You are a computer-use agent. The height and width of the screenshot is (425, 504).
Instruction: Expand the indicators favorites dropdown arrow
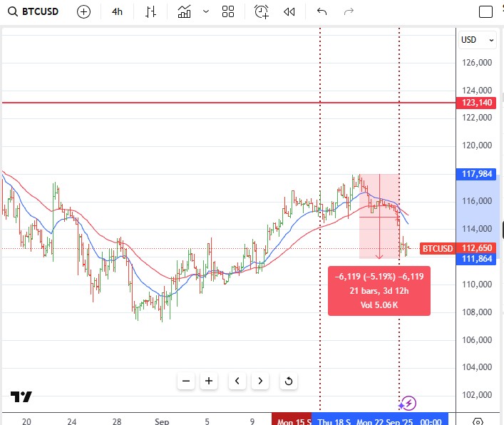(206, 11)
